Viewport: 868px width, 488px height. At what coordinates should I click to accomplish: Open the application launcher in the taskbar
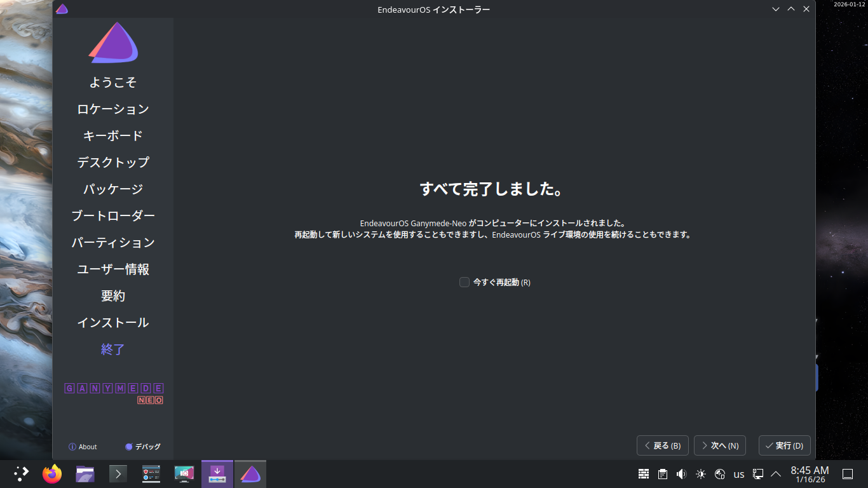[22, 473]
